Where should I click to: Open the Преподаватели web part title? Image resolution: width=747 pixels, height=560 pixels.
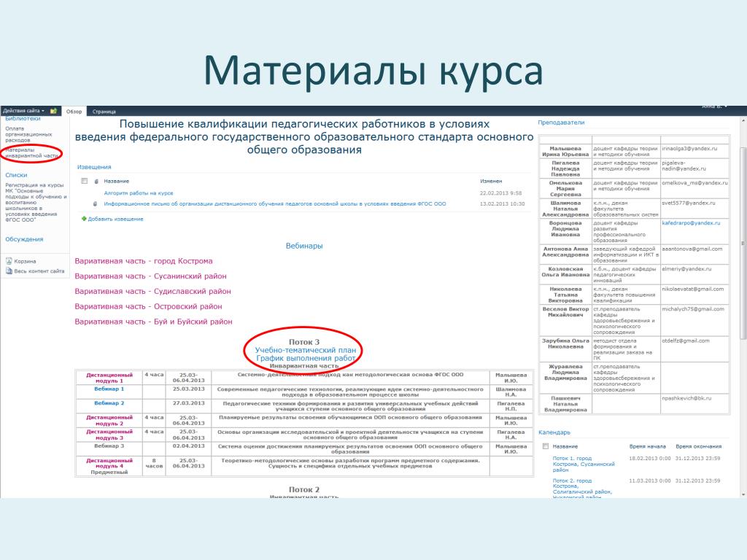point(561,122)
